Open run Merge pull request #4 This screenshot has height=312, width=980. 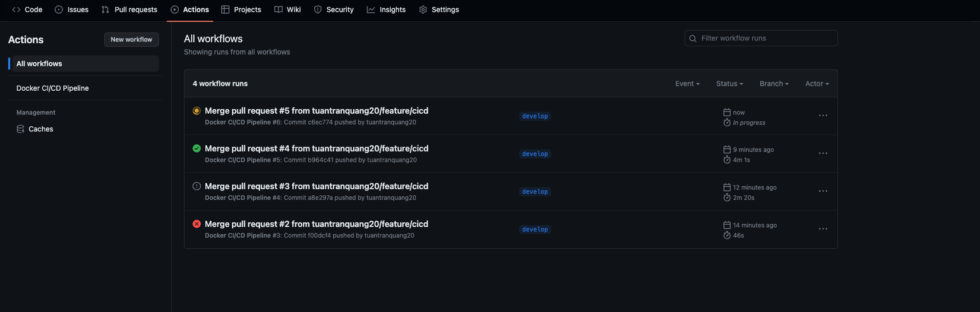click(x=317, y=148)
